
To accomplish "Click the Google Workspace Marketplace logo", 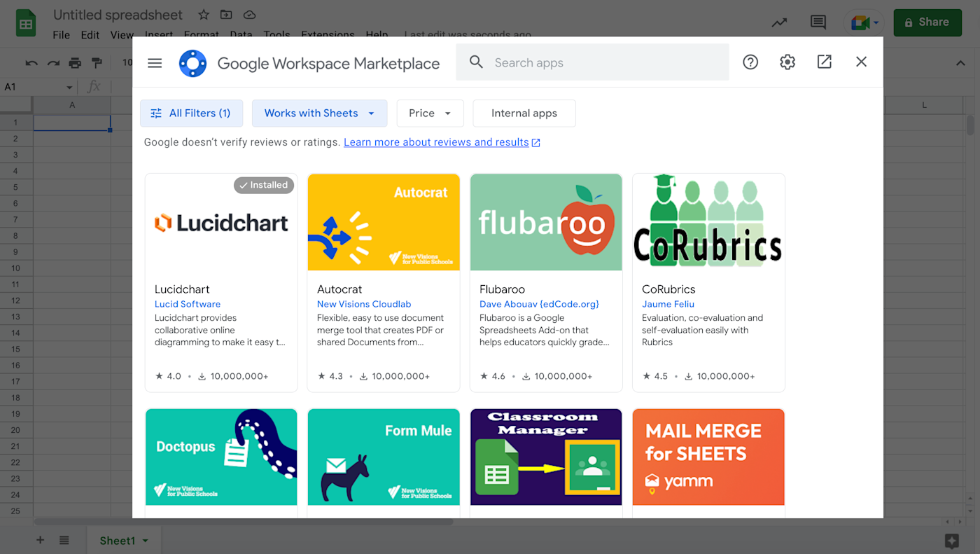I will pos(192,63).
